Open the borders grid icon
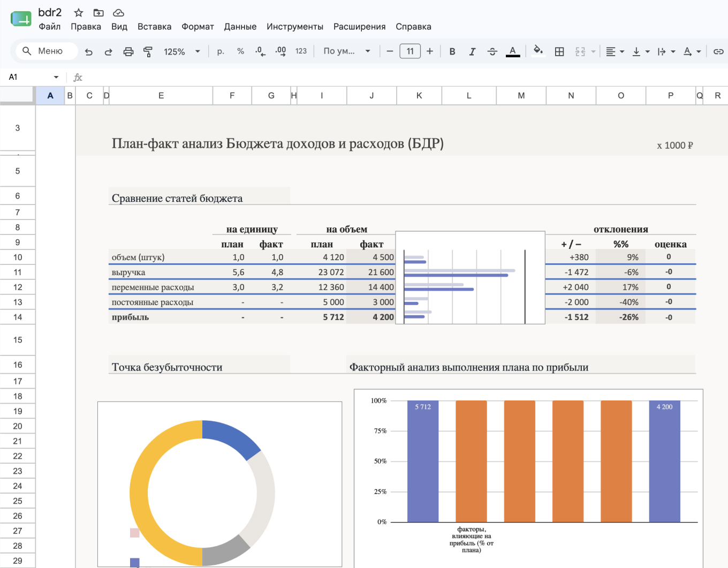The height and width of the screenshot is (568, 728). point(559,51)
